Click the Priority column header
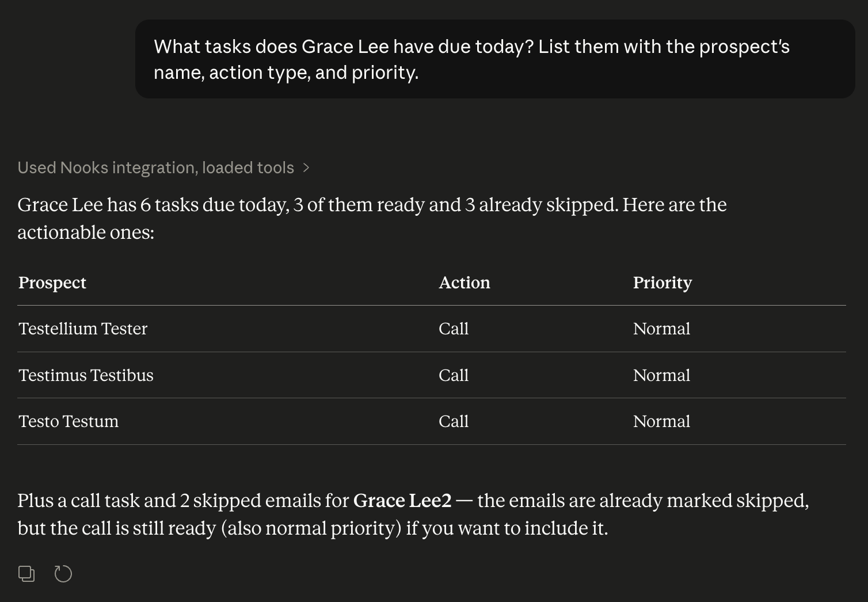Image resolution: width=868 pixels, height=602 pixels. 663,283
